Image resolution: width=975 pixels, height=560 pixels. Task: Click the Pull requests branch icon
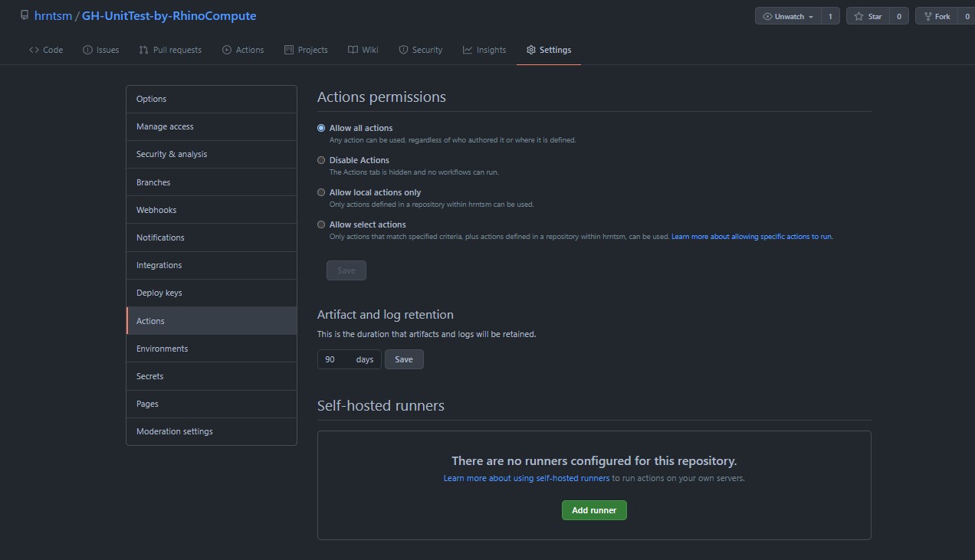click(143, 50)
